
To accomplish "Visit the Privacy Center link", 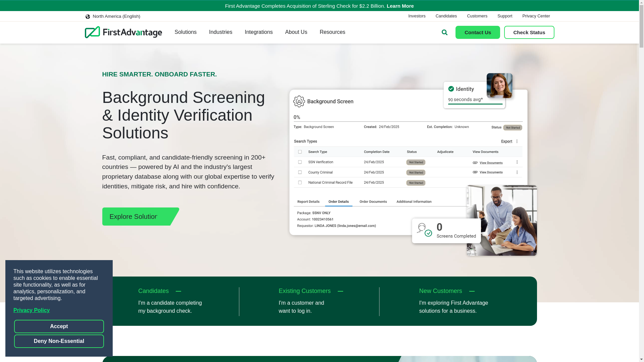I will tap(536, 16).
